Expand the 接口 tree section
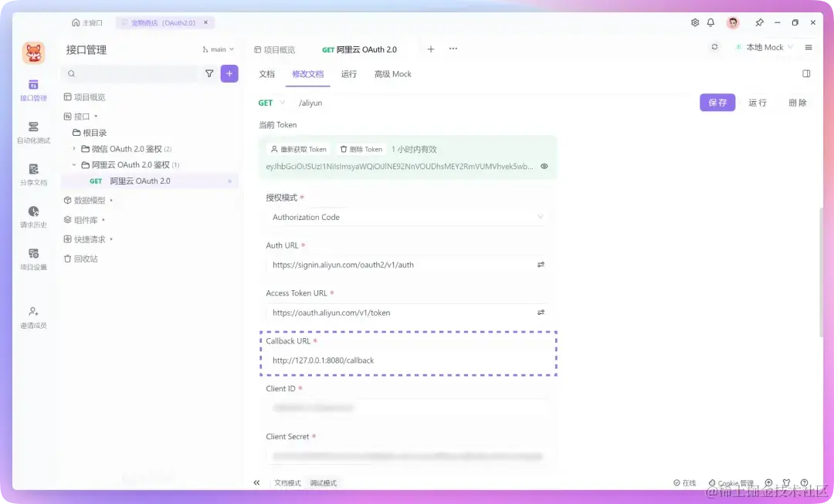Image resolution: width=834 pixels, height=504 pixels. [x=97, y=117]
